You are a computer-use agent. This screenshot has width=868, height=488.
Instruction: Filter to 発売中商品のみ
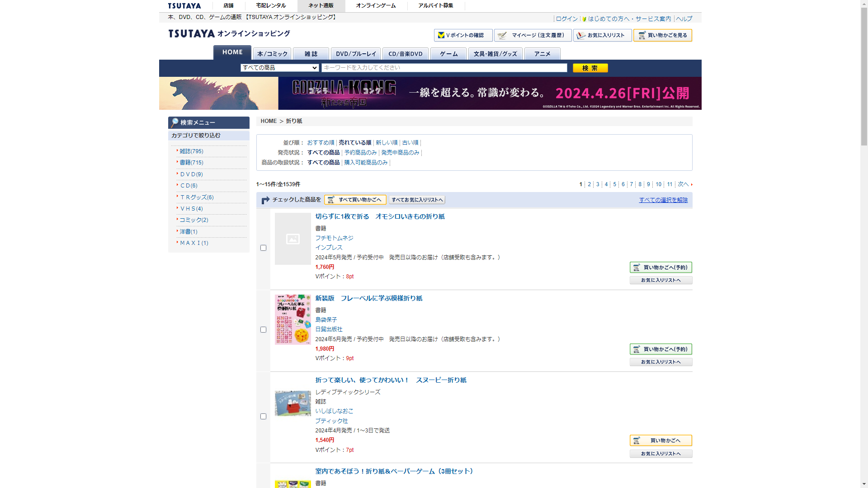tap(400, 153)
